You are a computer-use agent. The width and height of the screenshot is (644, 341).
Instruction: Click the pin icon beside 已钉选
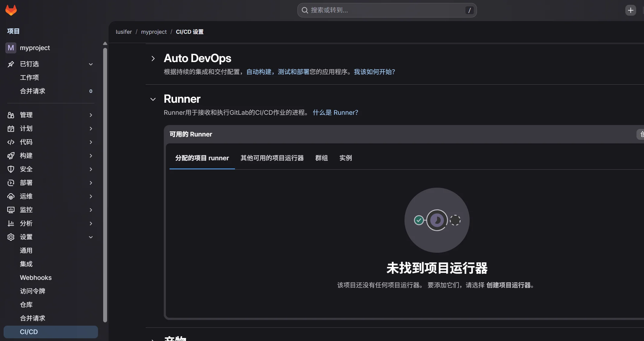click(11, 64)
